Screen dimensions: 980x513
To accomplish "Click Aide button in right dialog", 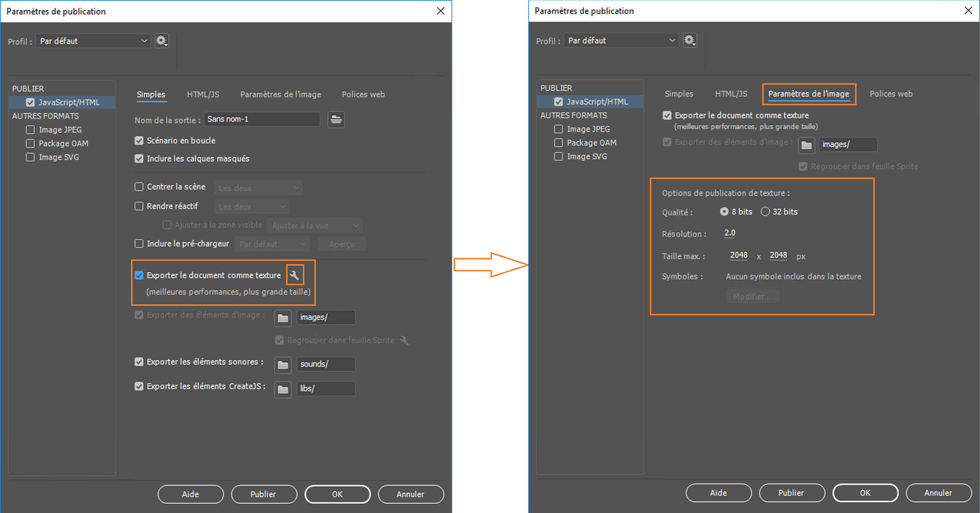I will 718,493.
